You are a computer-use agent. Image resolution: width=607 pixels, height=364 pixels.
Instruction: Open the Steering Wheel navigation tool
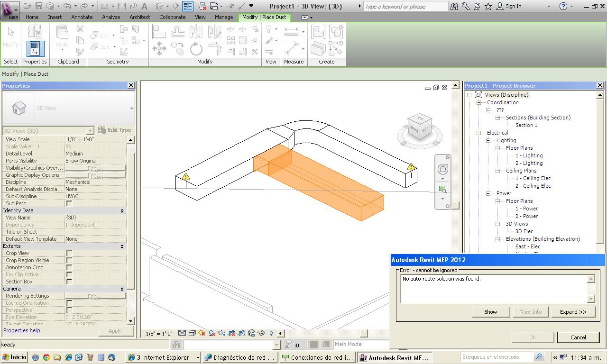tap(443, 169)
